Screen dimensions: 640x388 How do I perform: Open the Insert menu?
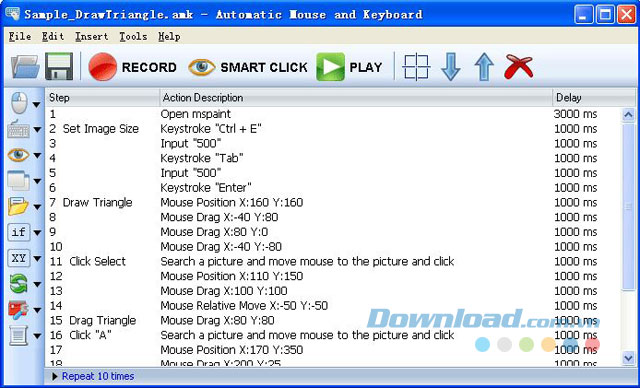91,36
